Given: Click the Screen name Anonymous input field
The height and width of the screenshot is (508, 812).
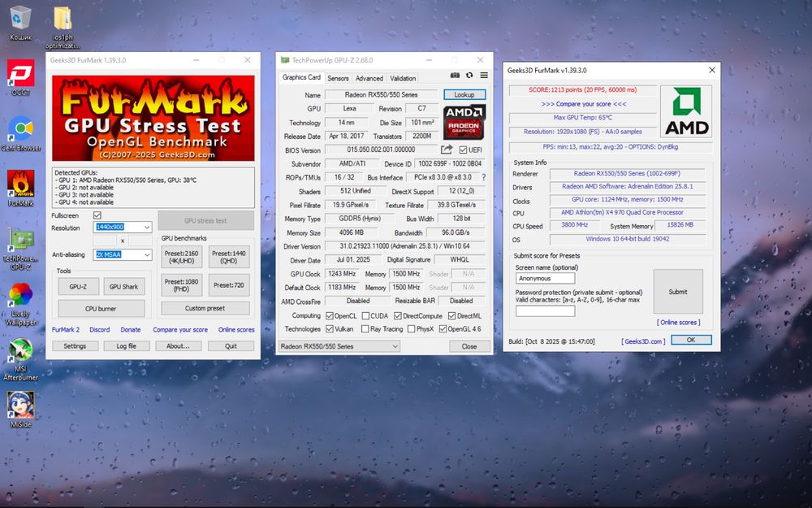Looking at the screenshot, I should 546,278.
